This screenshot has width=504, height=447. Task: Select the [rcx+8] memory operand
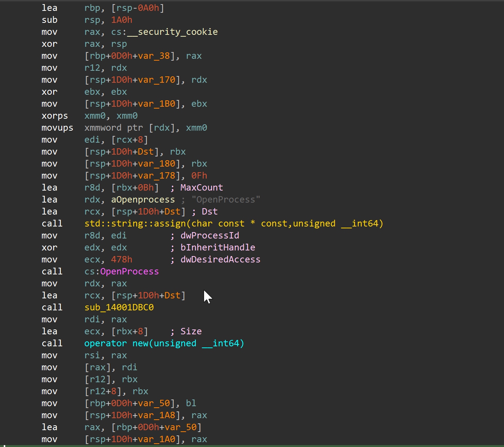[x=130, y=140]
